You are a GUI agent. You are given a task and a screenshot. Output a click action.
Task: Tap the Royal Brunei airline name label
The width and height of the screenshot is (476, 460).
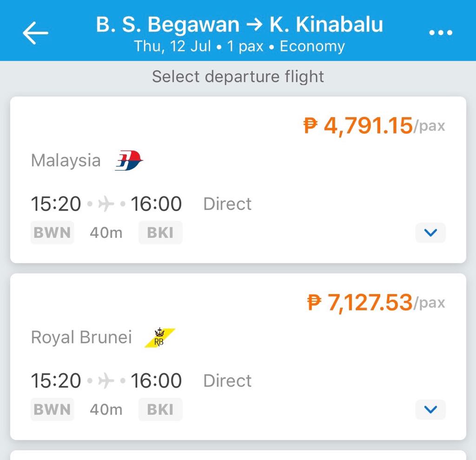[x=81, y=337]
